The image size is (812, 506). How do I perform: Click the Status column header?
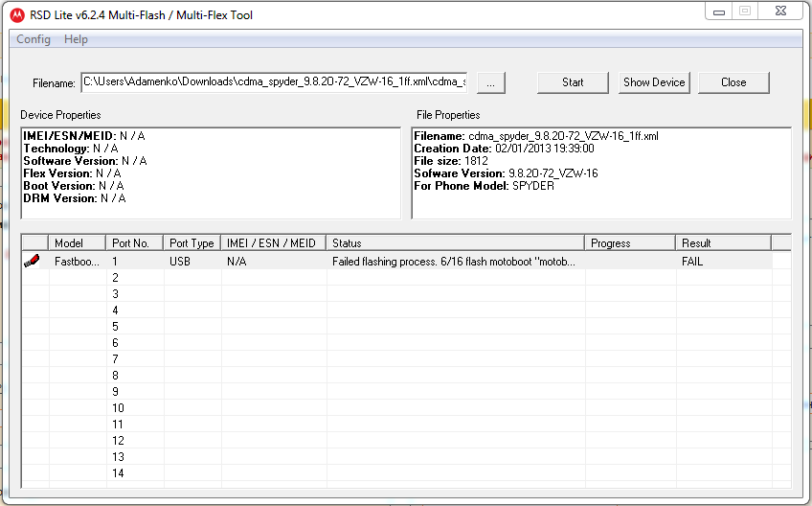click(455, 243)
